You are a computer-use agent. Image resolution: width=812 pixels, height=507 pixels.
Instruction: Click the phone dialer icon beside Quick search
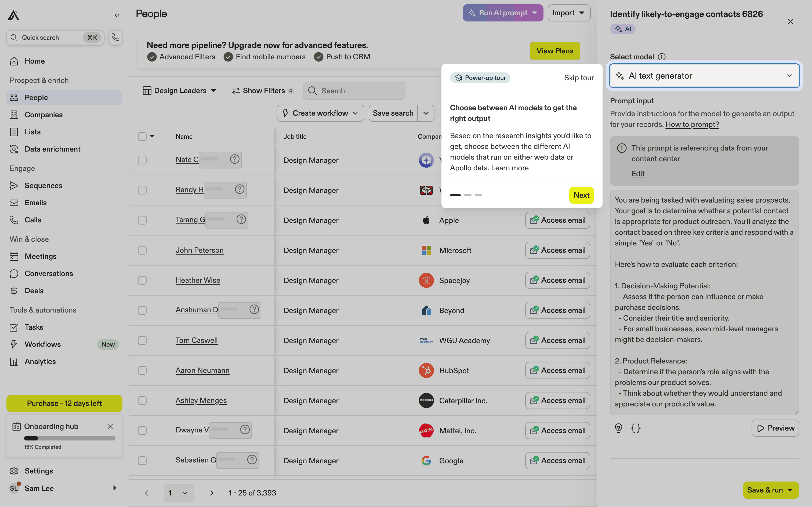(x=115, y=37)
